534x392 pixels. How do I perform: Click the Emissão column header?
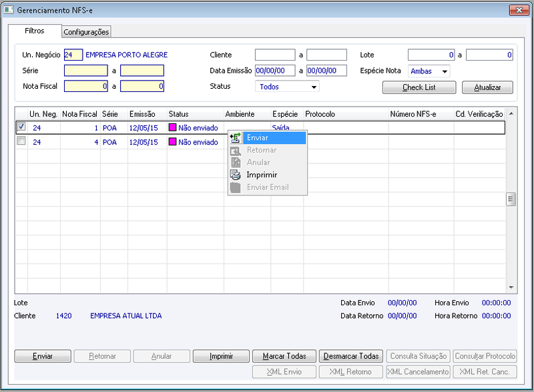pyautogui.click(x=147, y=114)
